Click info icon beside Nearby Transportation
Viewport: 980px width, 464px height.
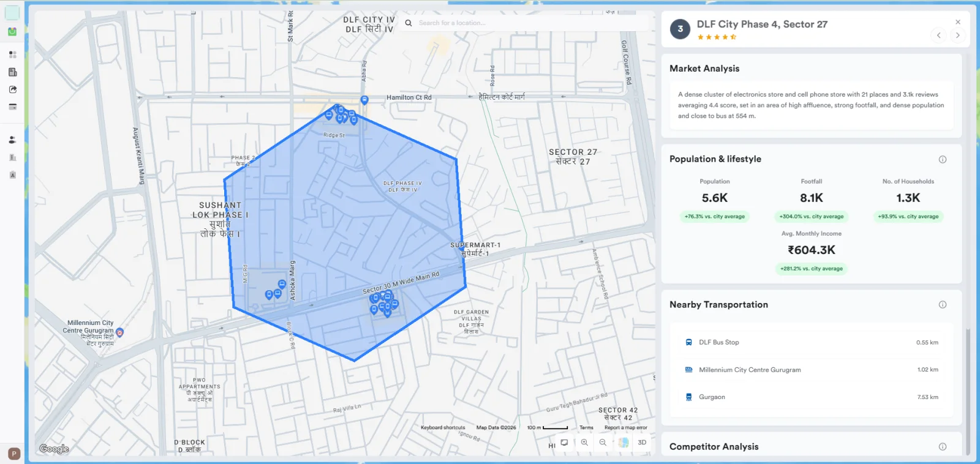coord(943,305)
